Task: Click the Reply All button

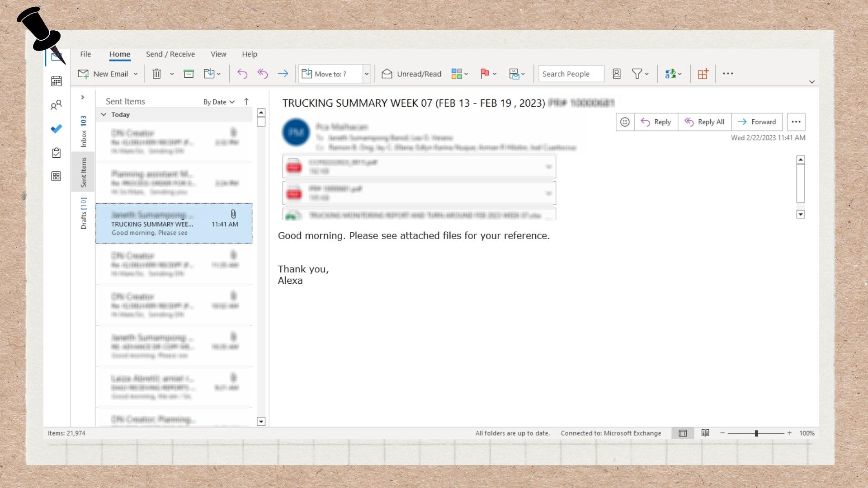Action: (704, 122)
